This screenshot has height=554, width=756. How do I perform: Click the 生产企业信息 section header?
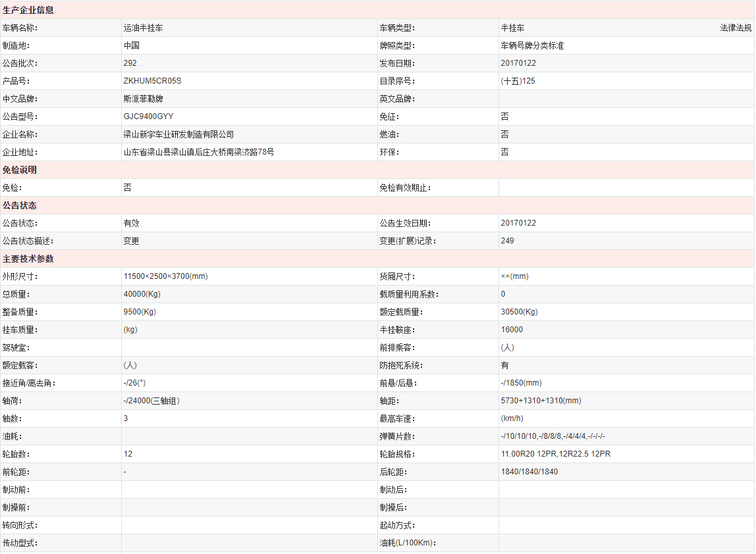point(28,11)
